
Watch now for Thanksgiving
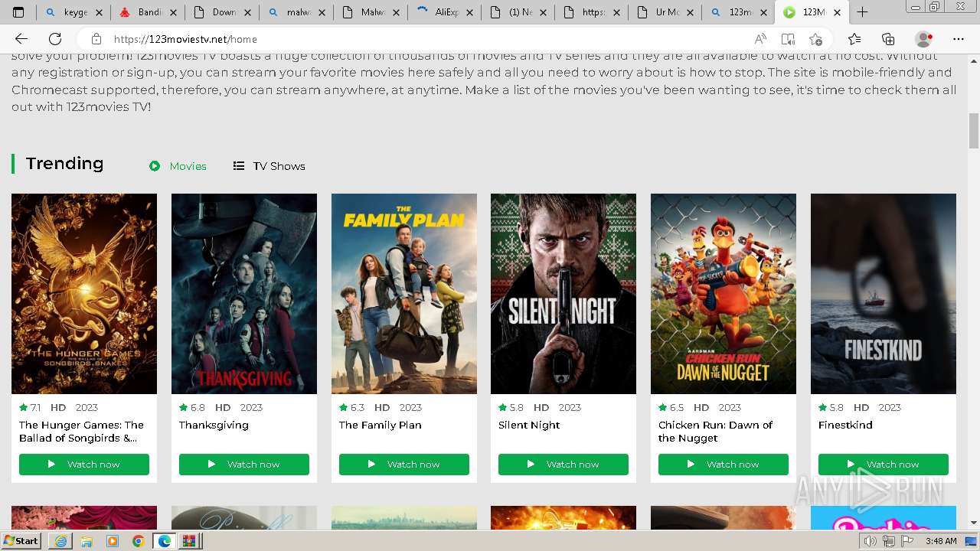tap(244, 465)
